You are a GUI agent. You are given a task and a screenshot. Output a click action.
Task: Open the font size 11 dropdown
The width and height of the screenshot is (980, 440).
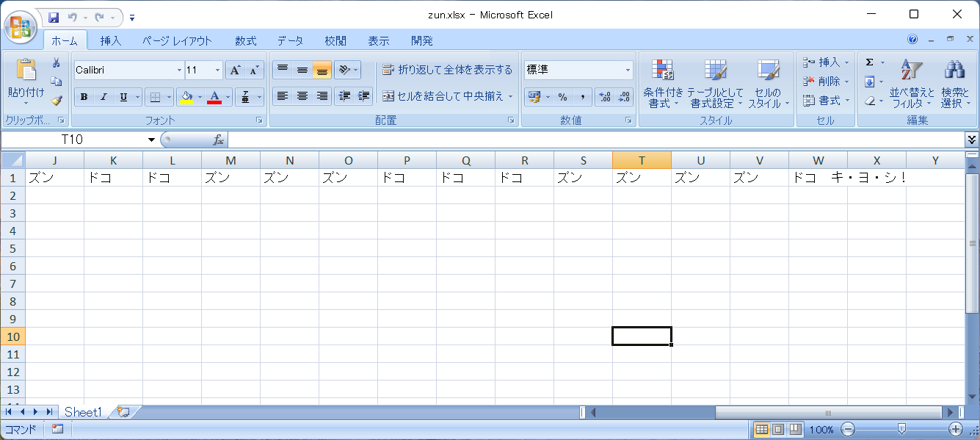click(x=217, y=71)
